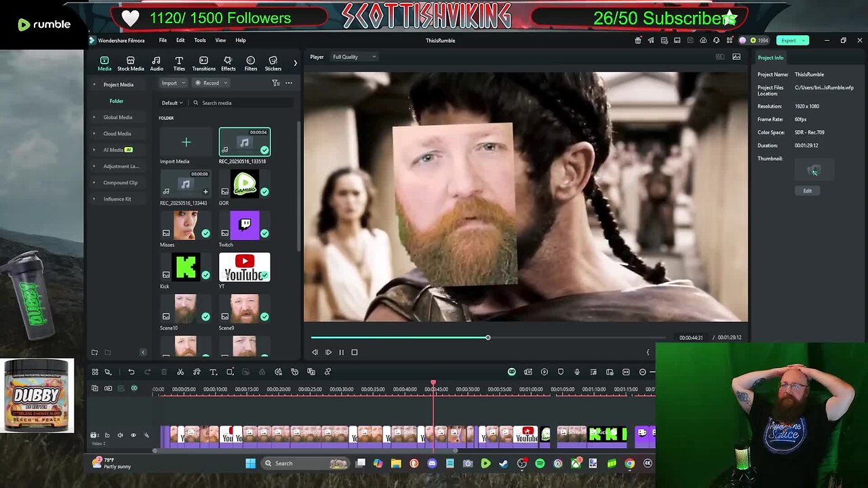Viewport: 868px width, 488px height.
Task: Click the timeline microphone voiceover icon
Action: [577, 372]
